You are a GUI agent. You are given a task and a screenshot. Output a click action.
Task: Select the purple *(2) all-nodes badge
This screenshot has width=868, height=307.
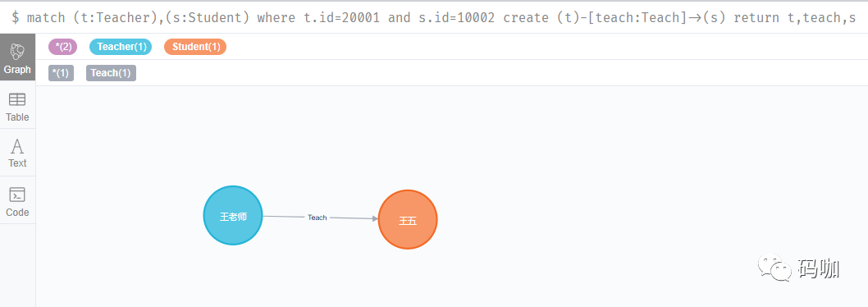pyautogui.click(x=62, y=47)
